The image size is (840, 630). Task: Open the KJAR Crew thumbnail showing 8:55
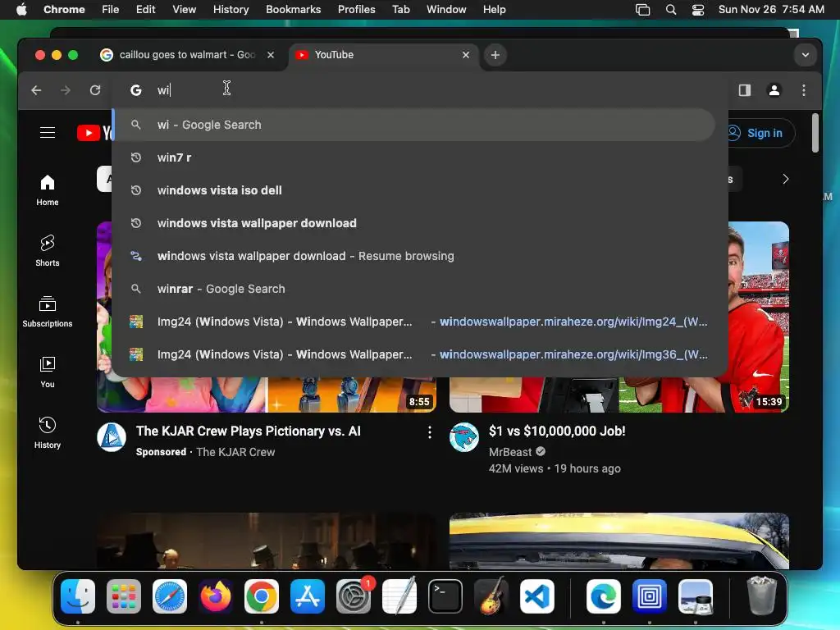point(267,395)
